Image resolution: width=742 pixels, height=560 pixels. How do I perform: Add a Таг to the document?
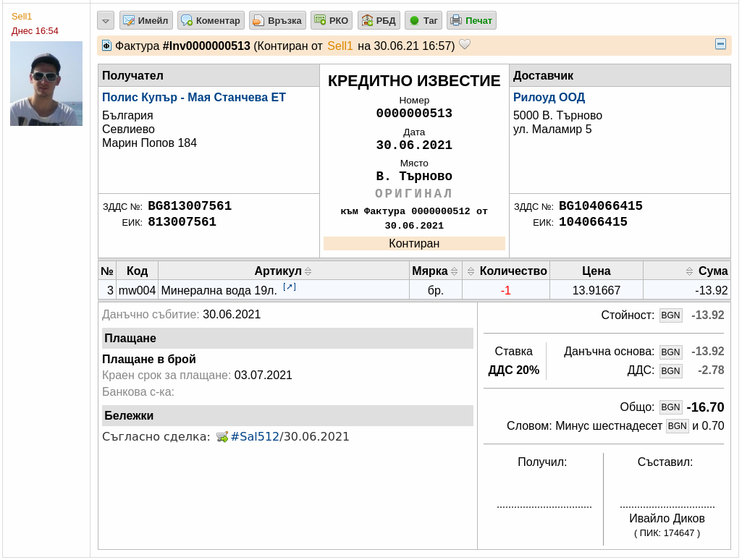[423, 21]
